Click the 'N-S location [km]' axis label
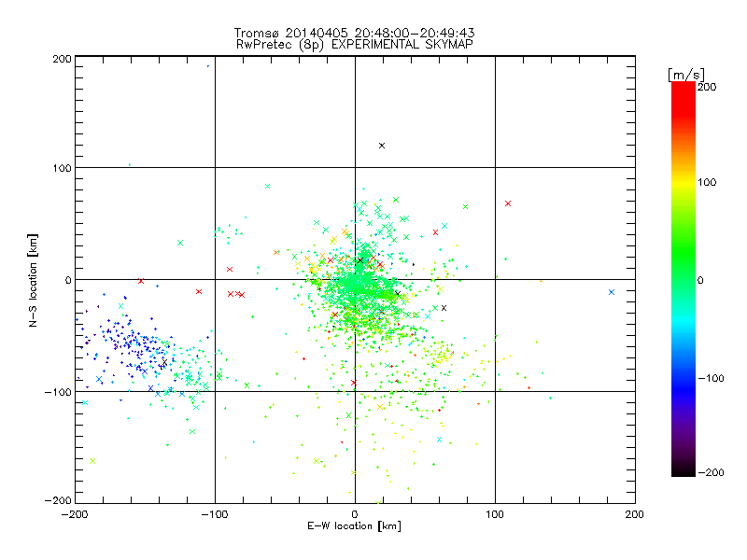 (33, 280)
